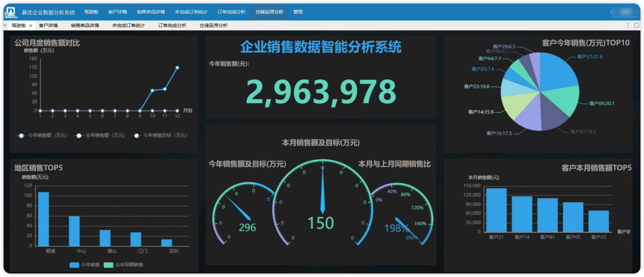Open the blurred user account dropdown

[625, 12]
